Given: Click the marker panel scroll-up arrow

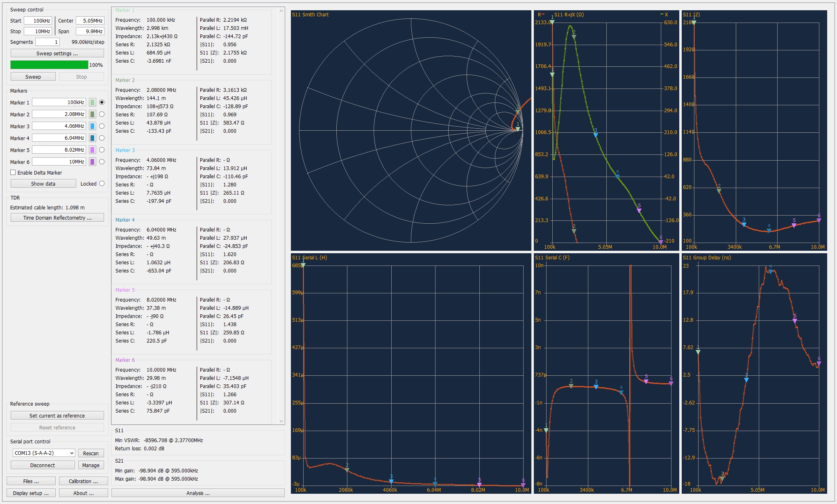Looking at the screenshot, I should [281, 11].
